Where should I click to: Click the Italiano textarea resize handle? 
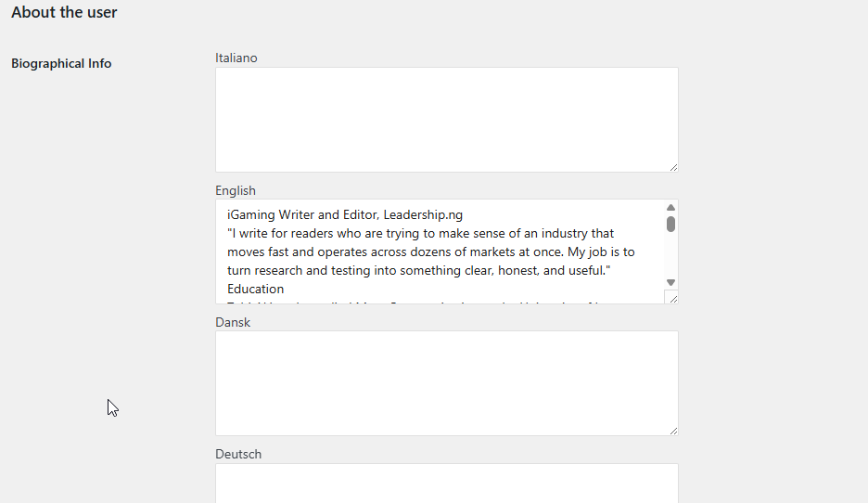click(673, 167)
